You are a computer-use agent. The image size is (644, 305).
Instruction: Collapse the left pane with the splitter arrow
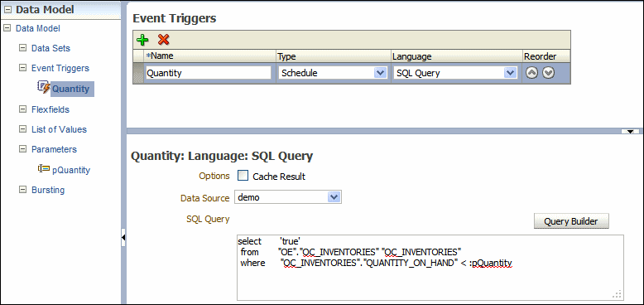click(x=123, y=238)
